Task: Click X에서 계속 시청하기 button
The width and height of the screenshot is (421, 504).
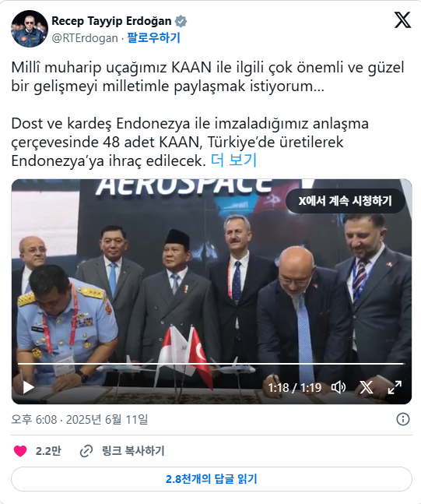Action: pos(346,201)
